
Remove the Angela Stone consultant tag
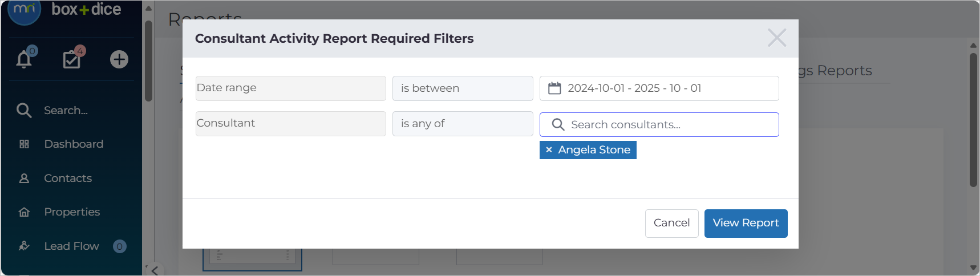(549, 150)
